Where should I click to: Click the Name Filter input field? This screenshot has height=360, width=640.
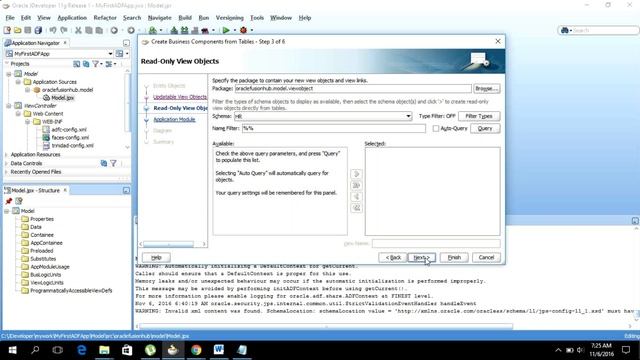(333, 129)
